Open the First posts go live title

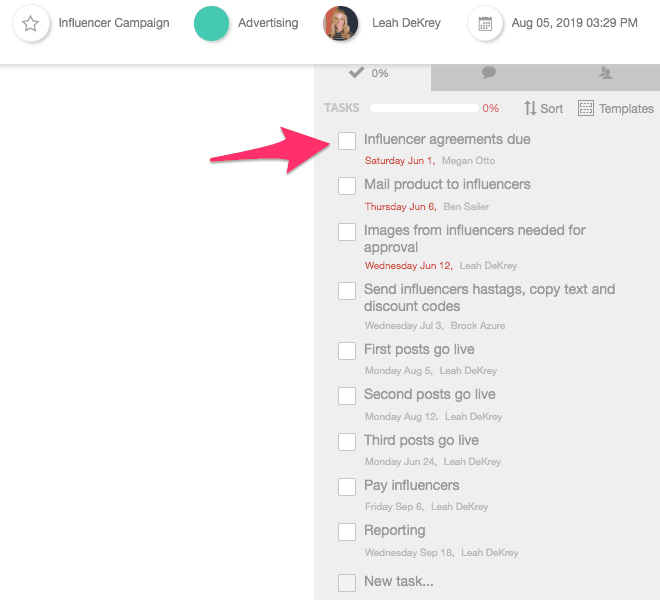(419, 349)
